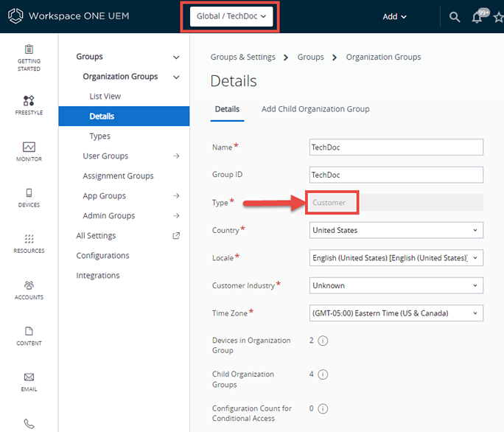This screenshot has height=432, width=504.
Task: Open the Country dropdown
Action: [x=396, y=230]
